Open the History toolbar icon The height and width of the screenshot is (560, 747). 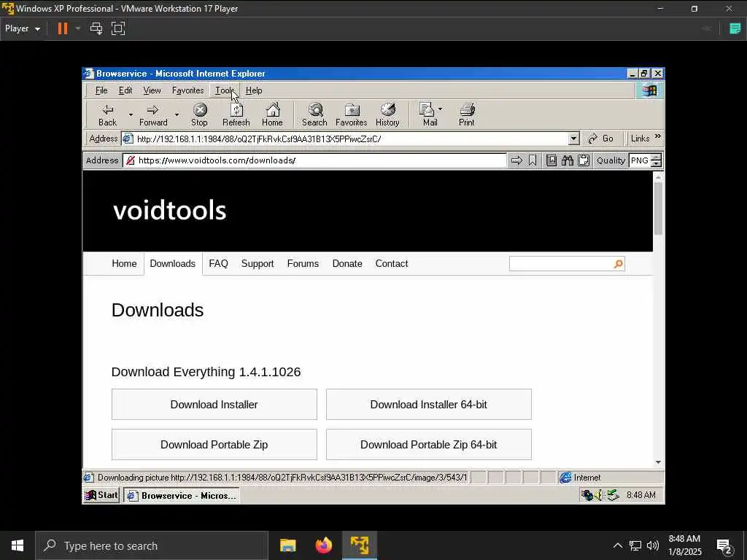pos(388,114)
